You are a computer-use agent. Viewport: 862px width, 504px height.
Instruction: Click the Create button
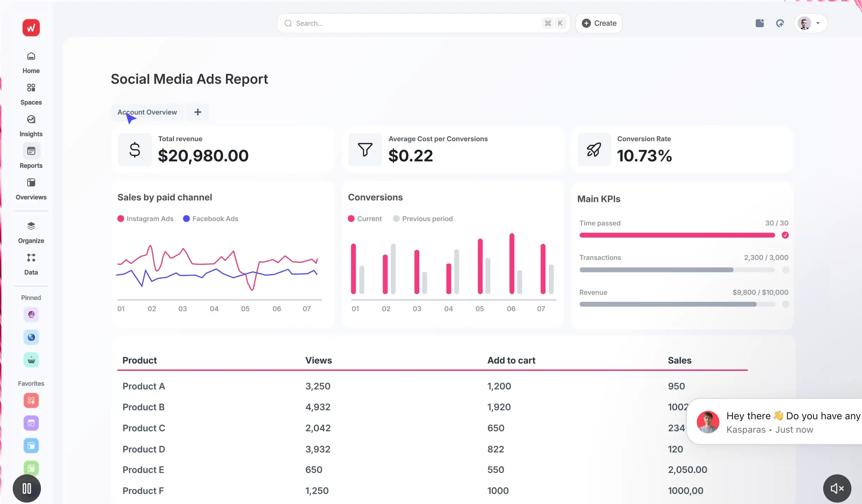(599, 23)
